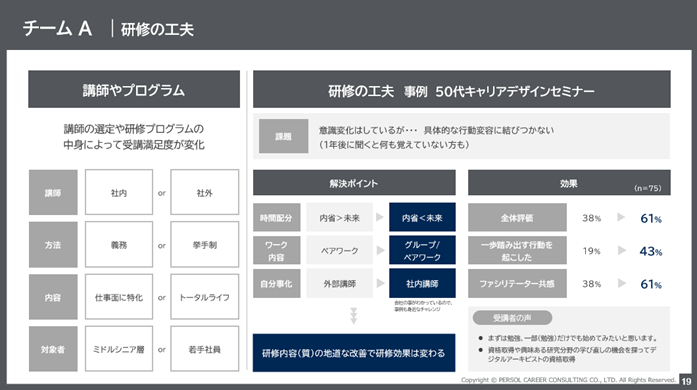The image size is (697, 390).
Task: Click the navy 内省<未来 box
Action: (x=422, y=217)
